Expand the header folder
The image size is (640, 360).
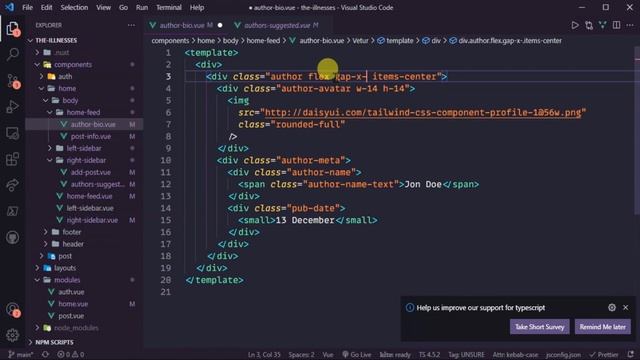[45, 244]
